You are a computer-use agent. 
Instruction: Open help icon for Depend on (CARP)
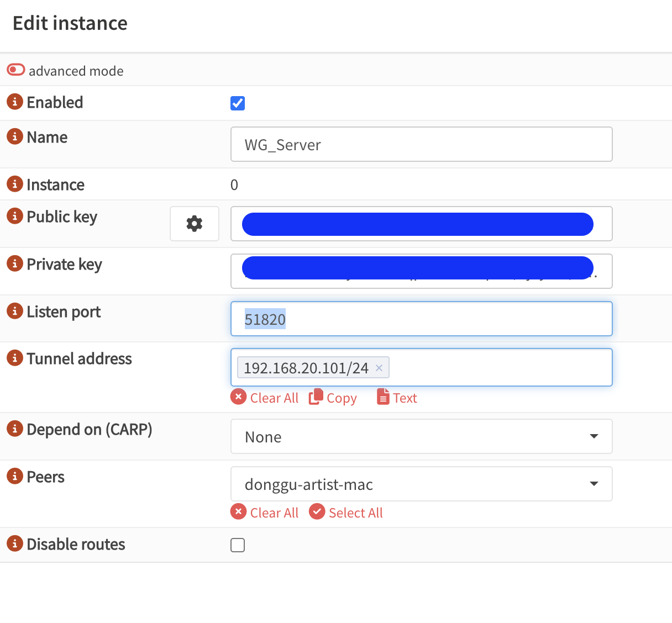[15, 429]
